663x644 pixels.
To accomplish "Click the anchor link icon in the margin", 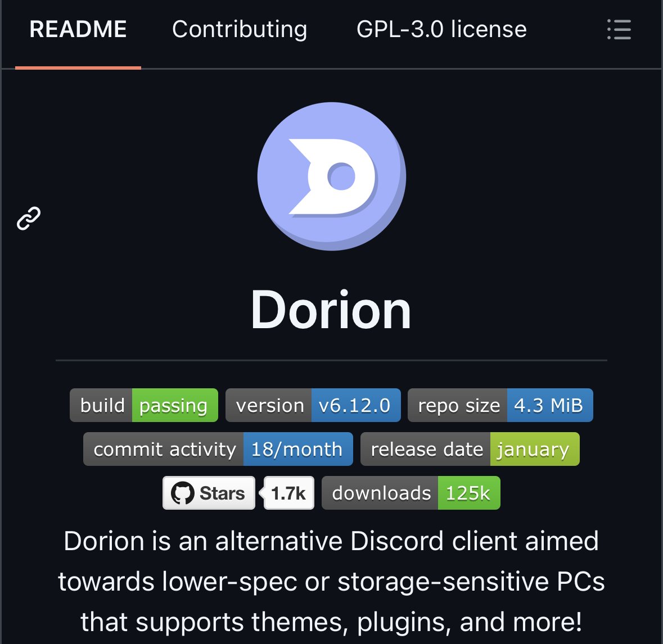I will pos(28,217).
